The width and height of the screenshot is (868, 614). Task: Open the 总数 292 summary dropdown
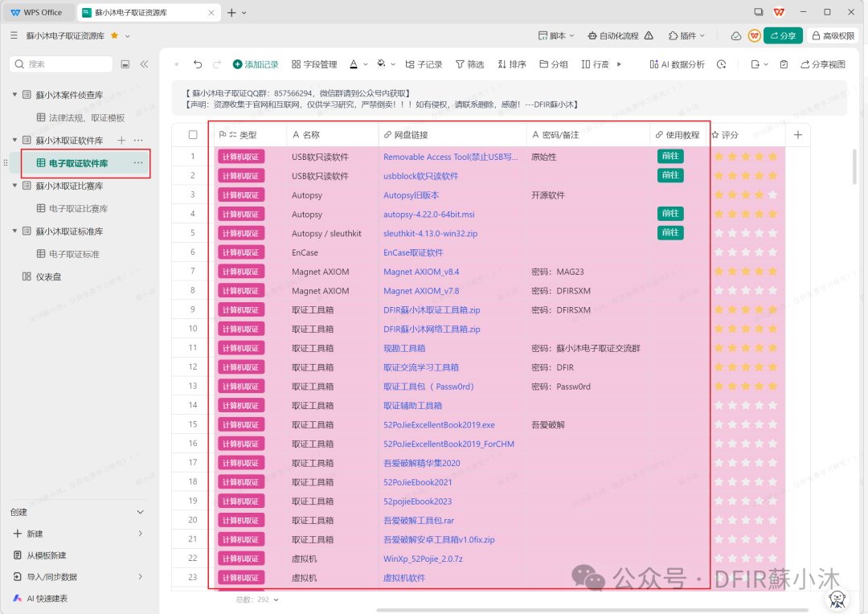pos(257,600)
